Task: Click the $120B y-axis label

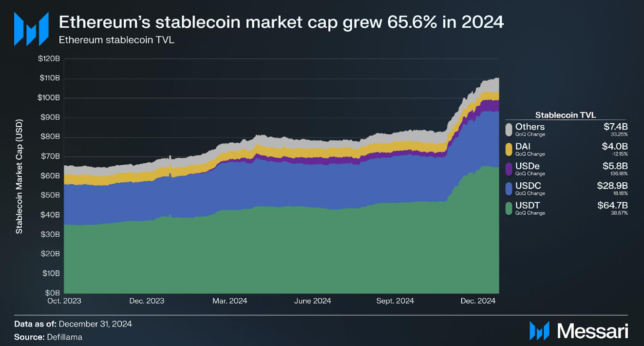Action: click(49, 58)
